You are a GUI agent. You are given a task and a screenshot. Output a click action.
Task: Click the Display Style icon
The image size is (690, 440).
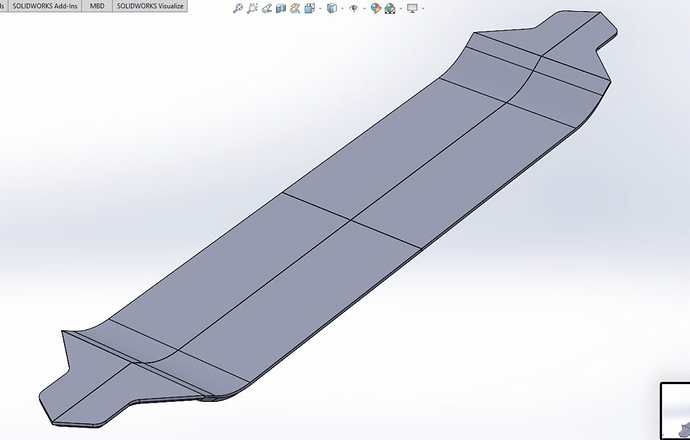click(331, 8)
